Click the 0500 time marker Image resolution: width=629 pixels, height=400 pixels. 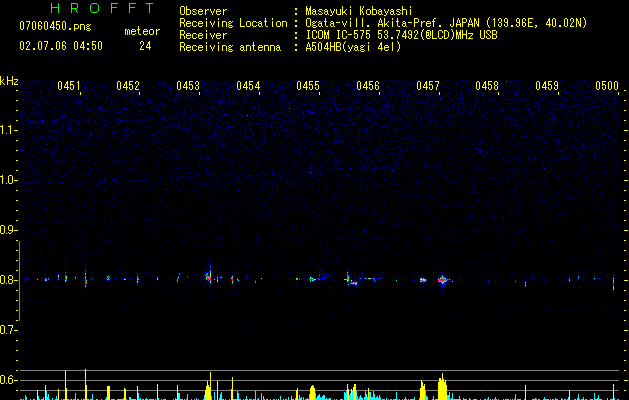tap(607, 86)
